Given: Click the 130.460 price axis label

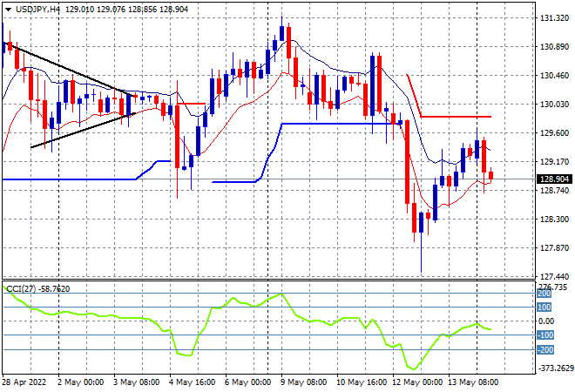Looking at the screenshot, I should [x=555, y=76].
